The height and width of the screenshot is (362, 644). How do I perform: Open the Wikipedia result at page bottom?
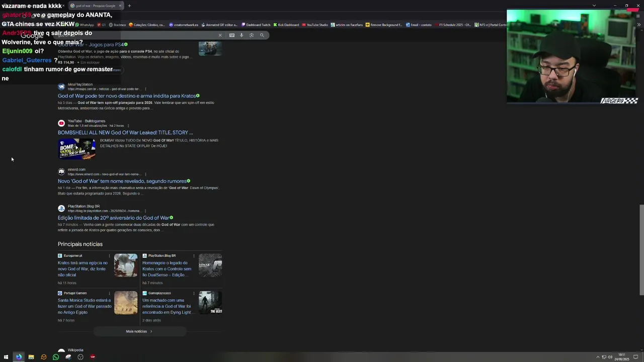pos(75,350)
